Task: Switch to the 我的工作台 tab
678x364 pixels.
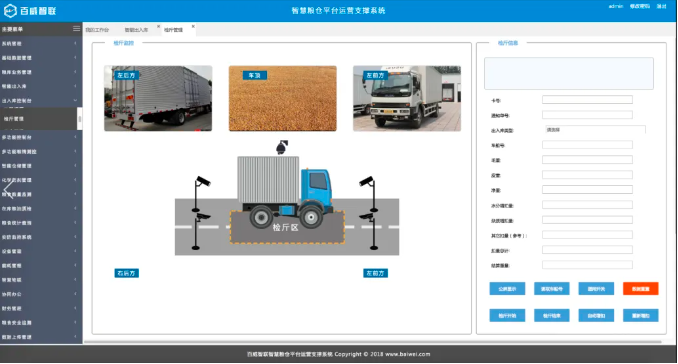Action: click(x=97, y=30)
